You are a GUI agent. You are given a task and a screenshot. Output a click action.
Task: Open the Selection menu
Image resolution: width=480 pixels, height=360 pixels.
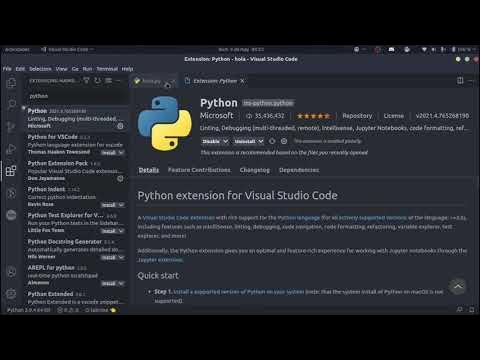pyautogui.click(x=40, y=69)
